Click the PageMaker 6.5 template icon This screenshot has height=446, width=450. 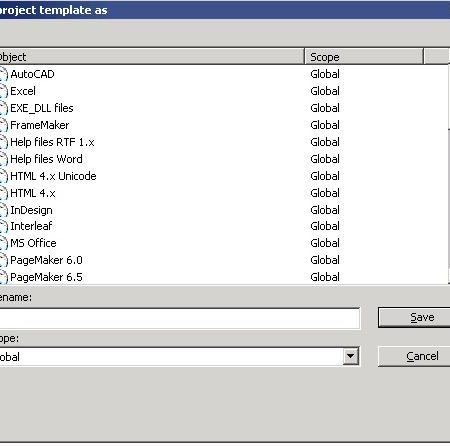[x=3, y=277]
